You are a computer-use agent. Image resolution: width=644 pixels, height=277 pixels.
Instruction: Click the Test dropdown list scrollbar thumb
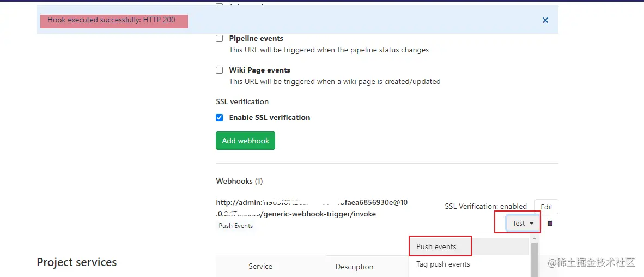(534, 259)
